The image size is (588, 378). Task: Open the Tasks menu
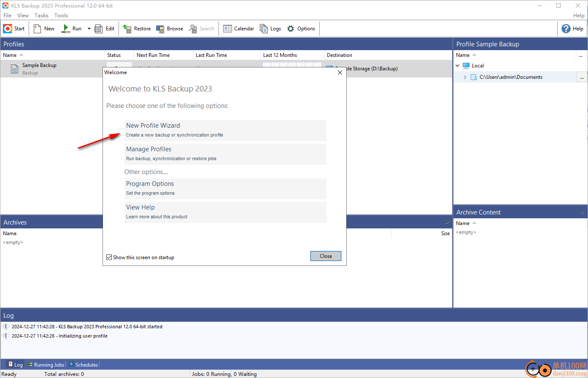coord(41,16)
